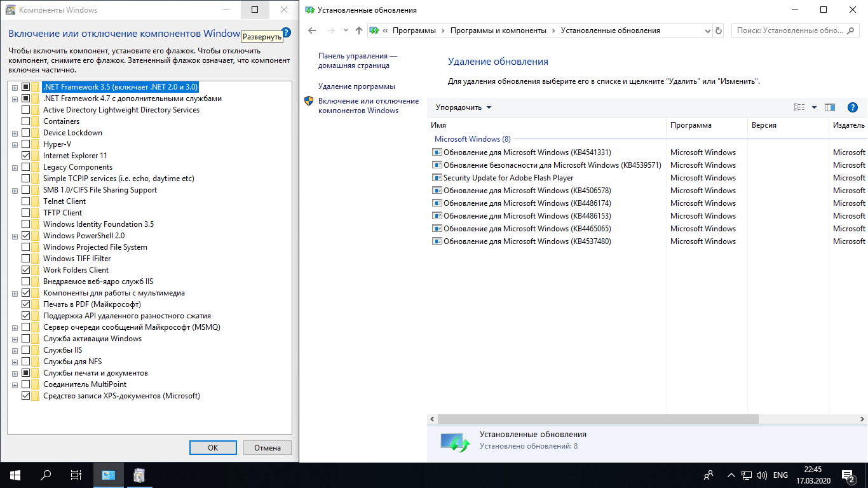Click icon of update KB4537480
868x488 pixels.
click(x=437, y=241)
